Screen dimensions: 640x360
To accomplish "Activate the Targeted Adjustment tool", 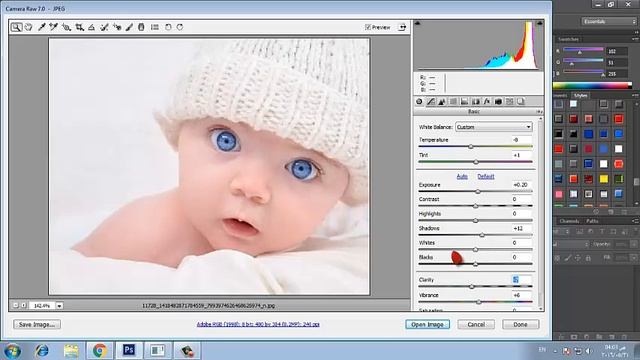I will [x=67, y=27].
